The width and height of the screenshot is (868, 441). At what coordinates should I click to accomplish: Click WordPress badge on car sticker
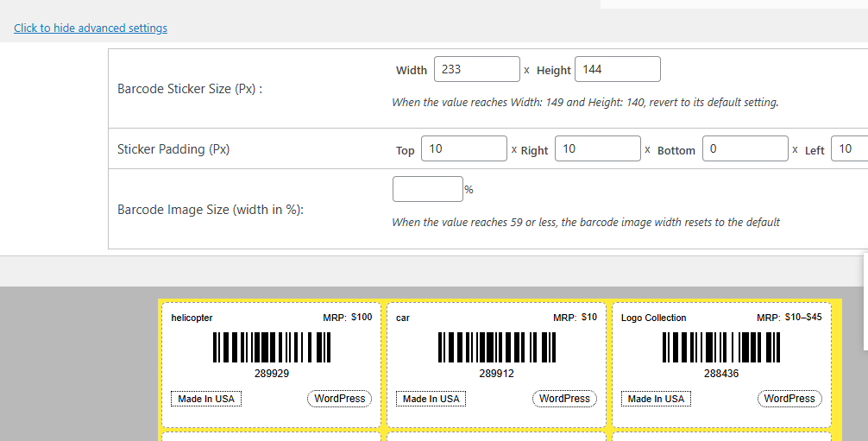pyautogui.click(x=564, y=399)
